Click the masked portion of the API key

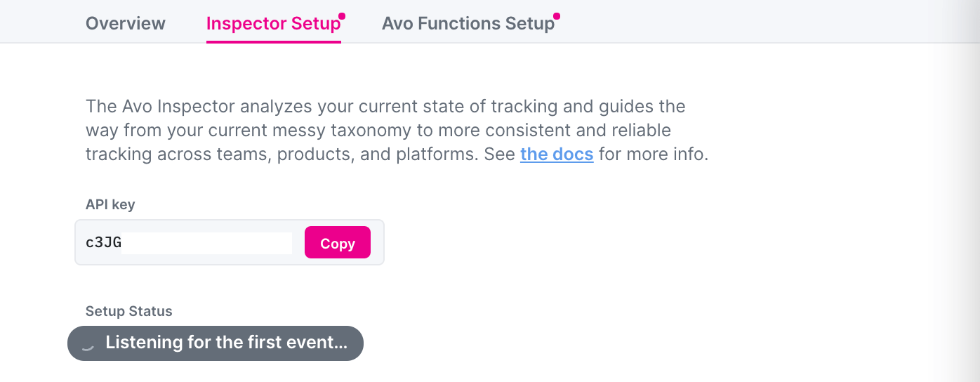click(206, 243)
